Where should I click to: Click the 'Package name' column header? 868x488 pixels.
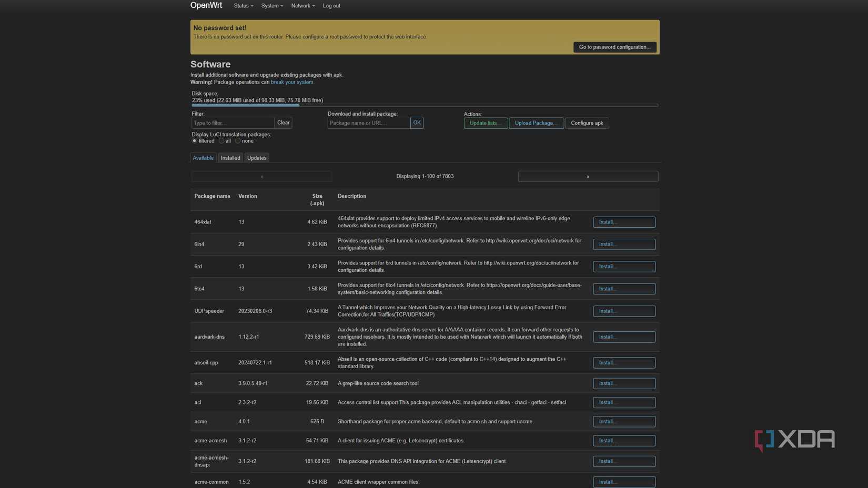click(212, 196)
